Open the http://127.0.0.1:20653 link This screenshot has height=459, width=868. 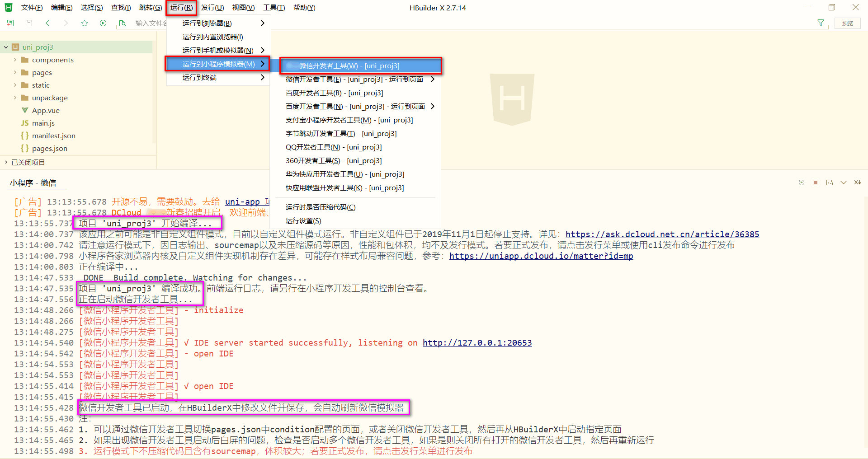pyautogui.click(x=477, y=342)
